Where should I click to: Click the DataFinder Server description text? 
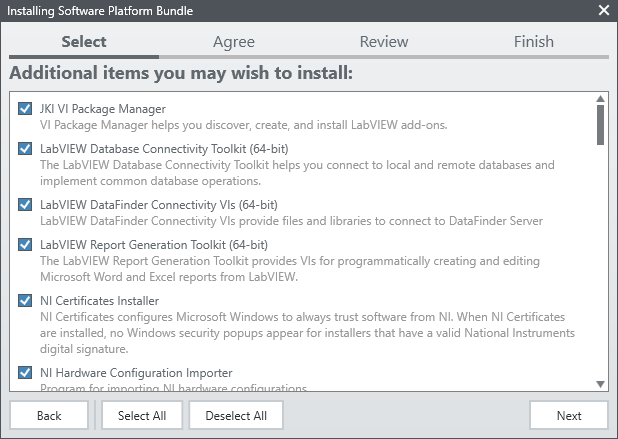coord(291,221)
